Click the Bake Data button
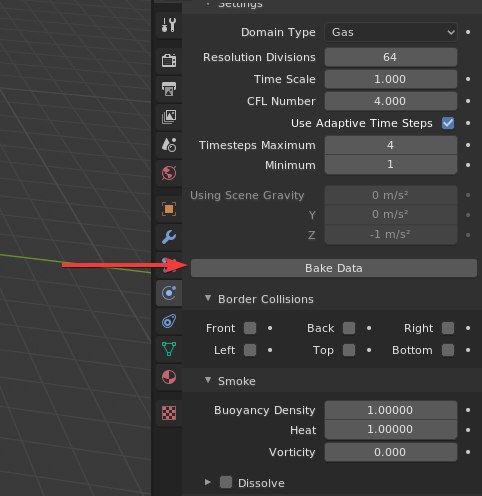Viewport: 482px width, 496px height. tap(334, 268)
